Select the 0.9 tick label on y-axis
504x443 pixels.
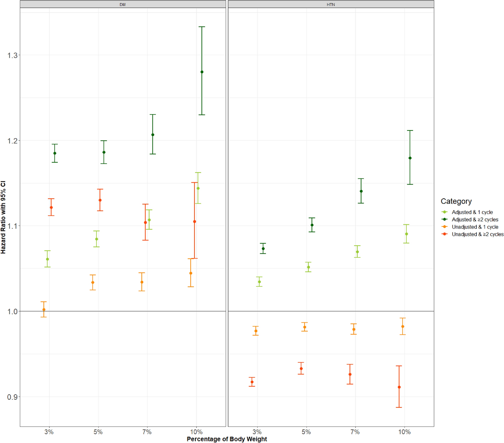pos(12,397)
